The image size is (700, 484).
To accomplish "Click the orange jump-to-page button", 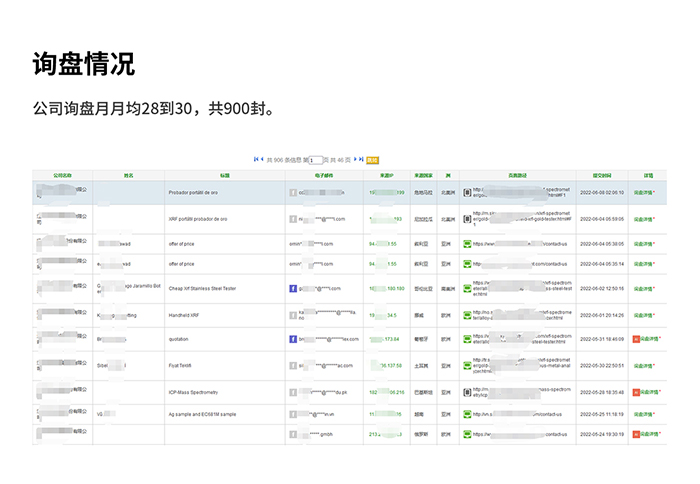I will [372, 160].
